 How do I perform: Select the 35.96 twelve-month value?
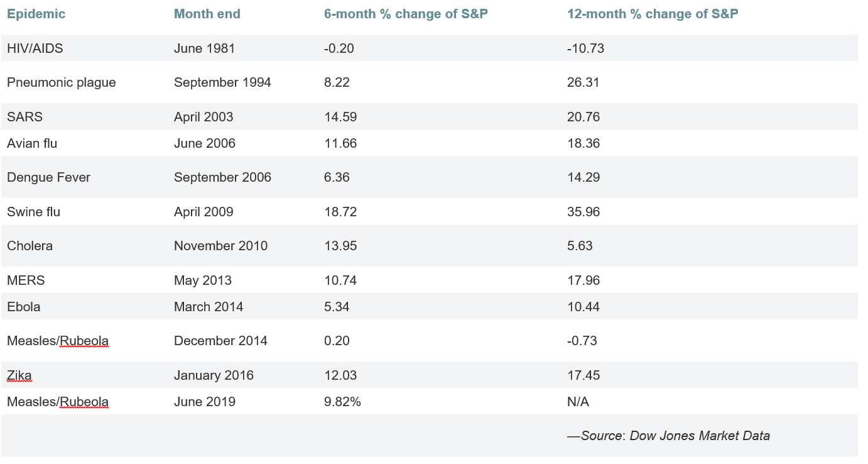(x=583, y=212)
